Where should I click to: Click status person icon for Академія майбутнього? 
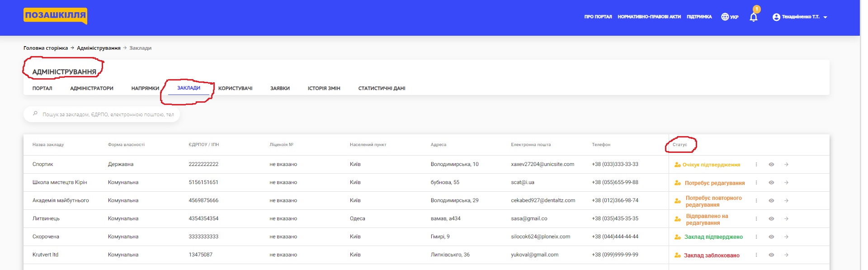(x=677, y=201)
